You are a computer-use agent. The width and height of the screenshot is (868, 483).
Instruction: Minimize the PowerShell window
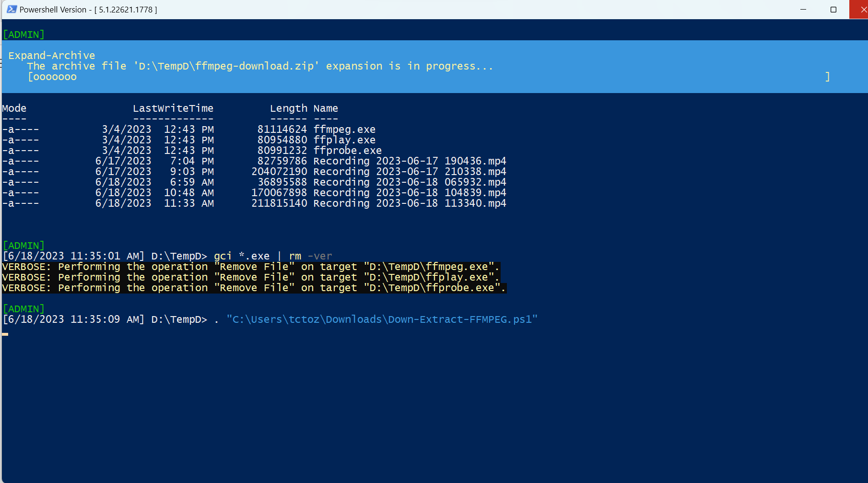803,10
